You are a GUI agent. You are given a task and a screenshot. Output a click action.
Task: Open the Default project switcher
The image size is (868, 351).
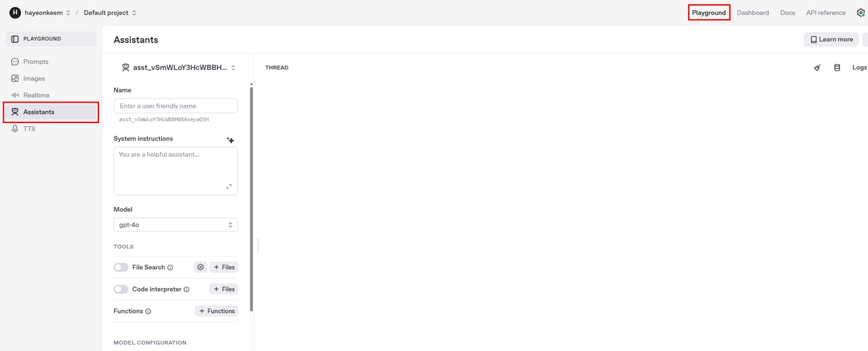[110, 13]
